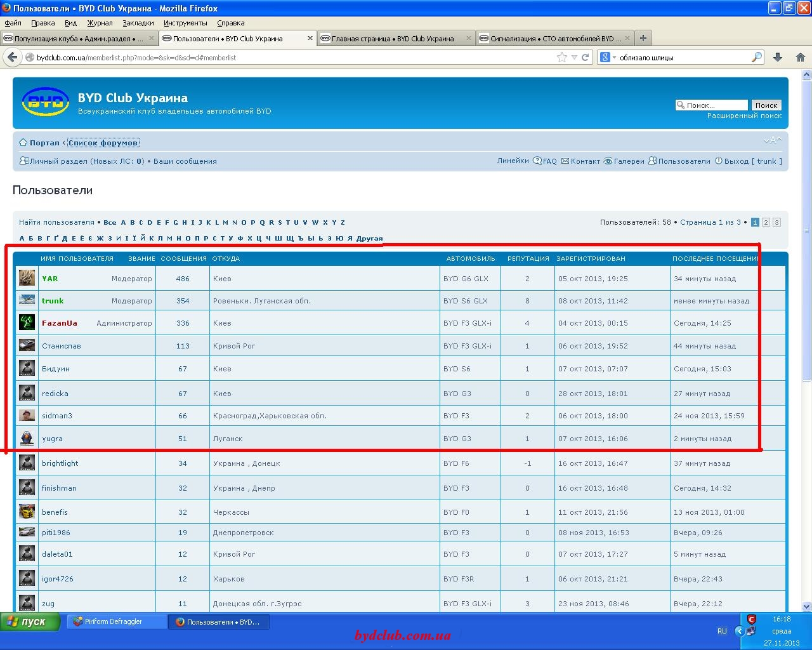This screenshot has height=650, width=812.
Task: Open the Инструменты menu
Action: pos(185,23)
